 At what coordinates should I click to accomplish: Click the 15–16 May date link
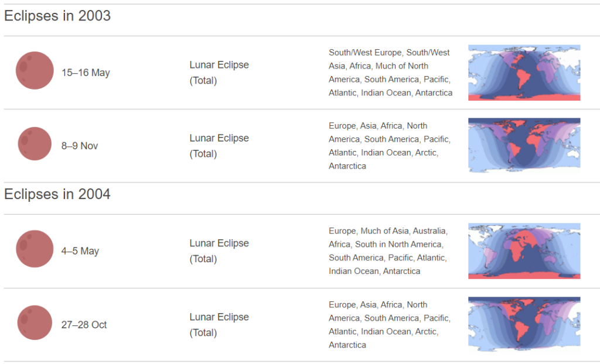tap(86, 73)
